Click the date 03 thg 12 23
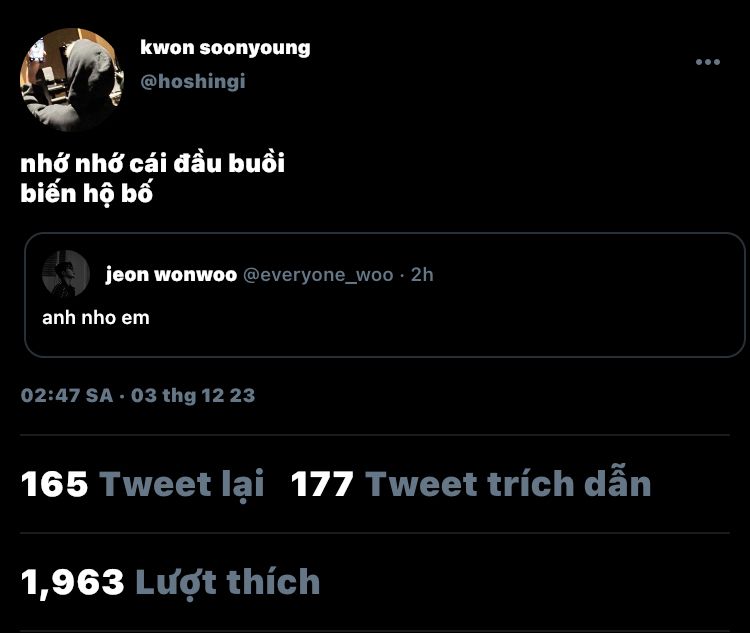This screenshot has width=750, height=633. click(x=193, y=396)
